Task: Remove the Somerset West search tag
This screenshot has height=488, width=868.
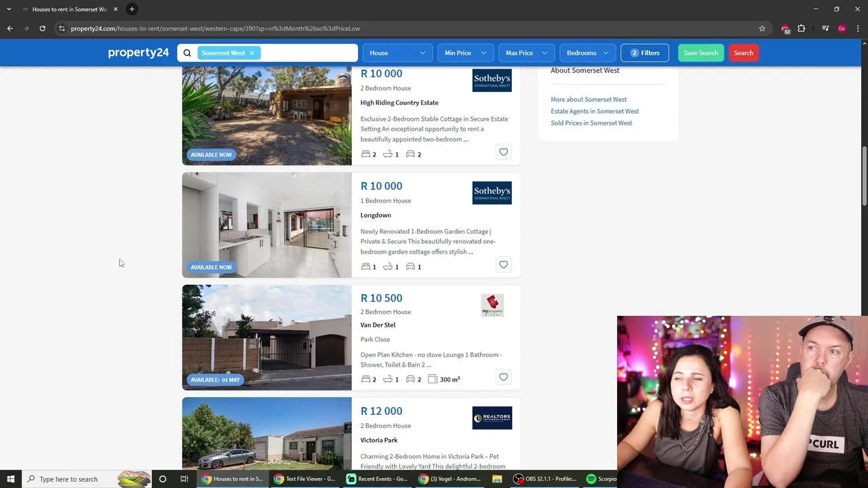Action: click(252, 53)
